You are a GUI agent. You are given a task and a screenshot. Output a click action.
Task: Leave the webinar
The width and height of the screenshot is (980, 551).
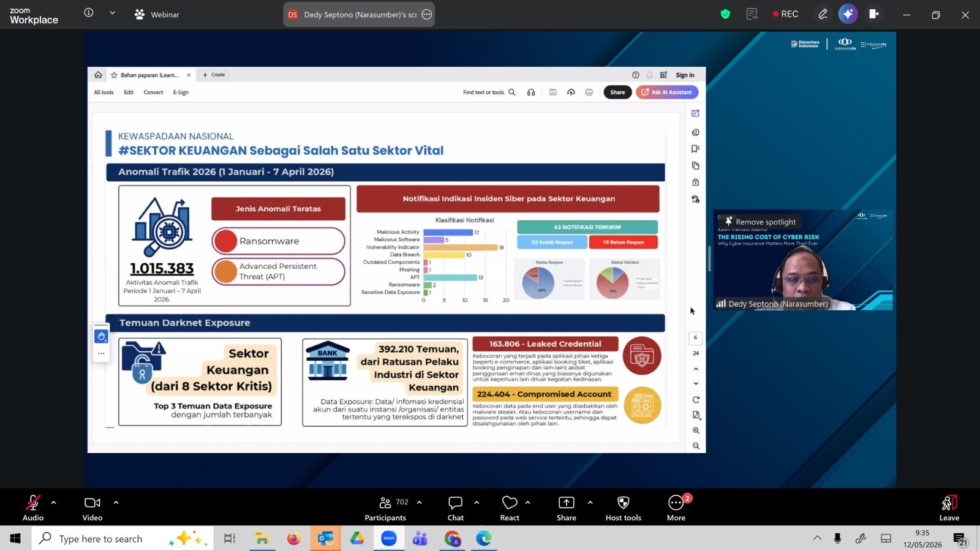click(x=949, y=508)
